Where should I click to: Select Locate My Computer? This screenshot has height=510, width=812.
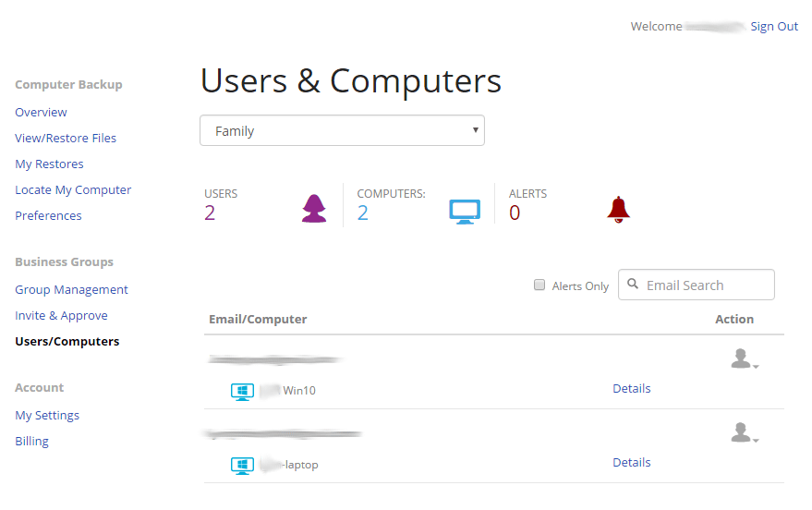(x=73, y=189)
